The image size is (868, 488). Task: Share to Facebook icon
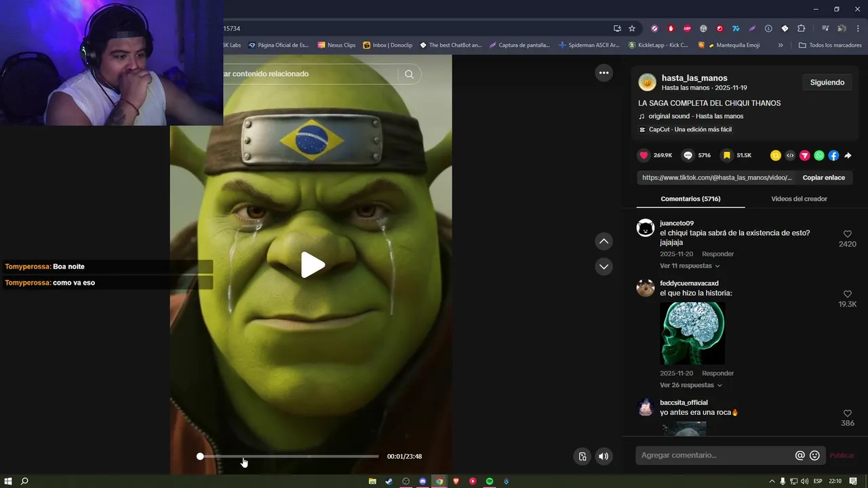(833, 155)
